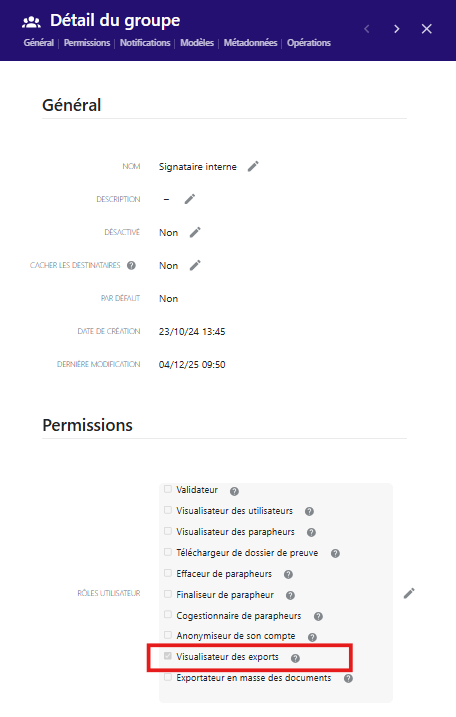Jump to Métadonnées section link
The height and width of the screenshot is (717, 456).
(x=250, y=43)
